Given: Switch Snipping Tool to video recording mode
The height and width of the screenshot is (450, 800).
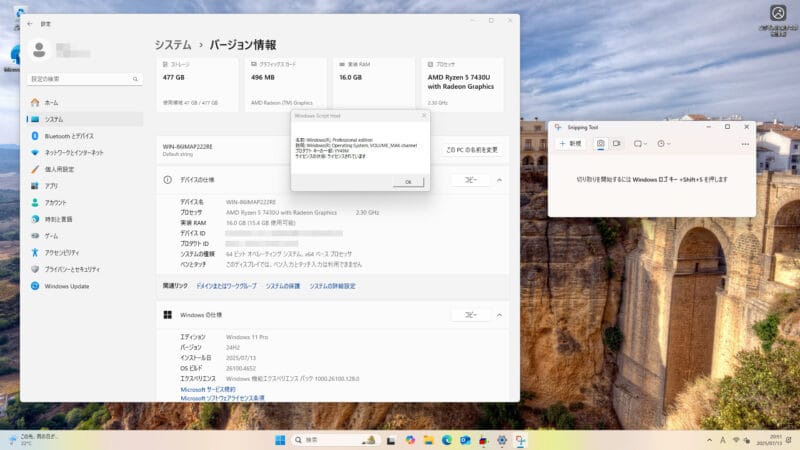Looking at the screenshot, I should (616, 144).
